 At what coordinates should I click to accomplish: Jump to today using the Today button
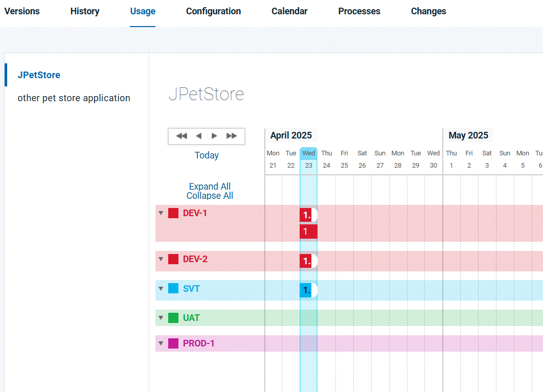207,155
